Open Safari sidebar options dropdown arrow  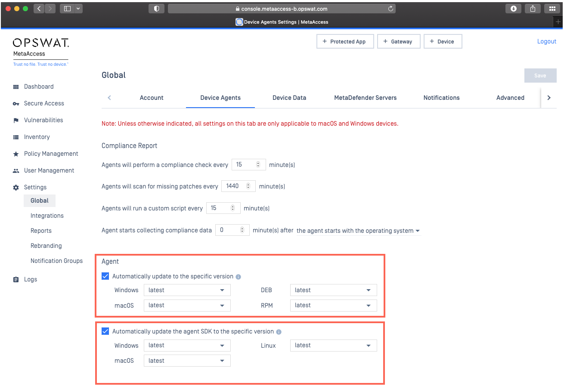(78, 9)
